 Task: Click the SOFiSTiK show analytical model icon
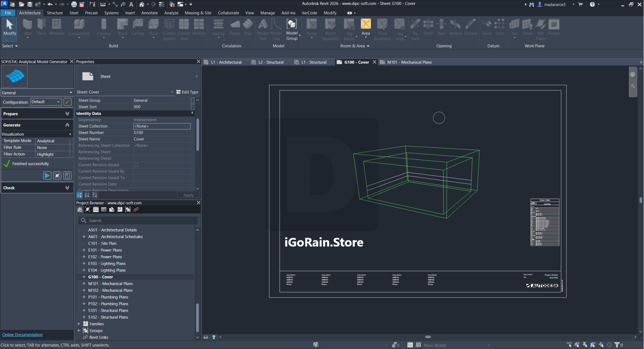(57, 176)
